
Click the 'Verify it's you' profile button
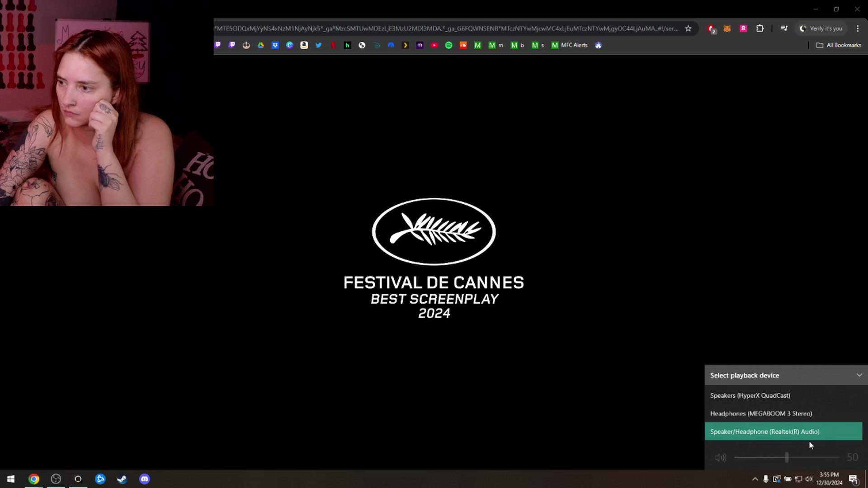tap(821, 28)
